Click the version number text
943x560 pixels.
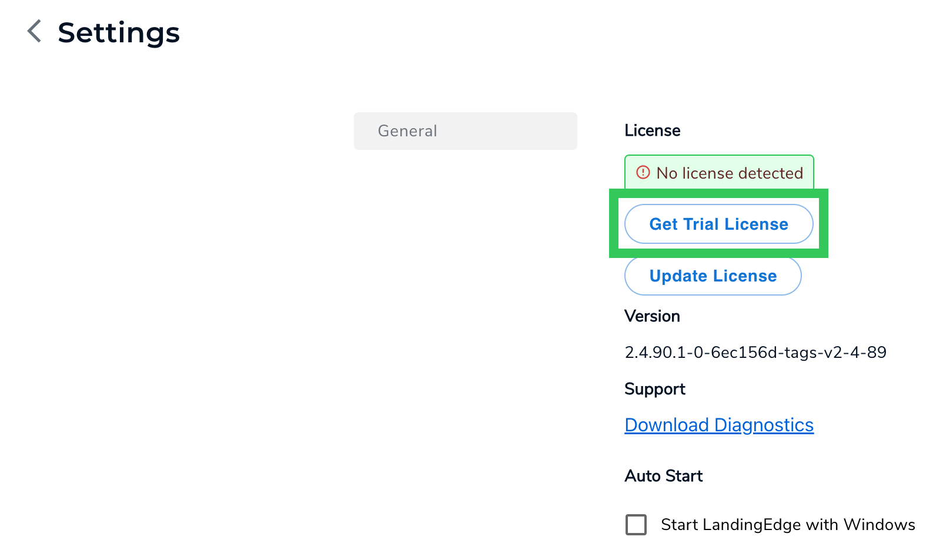point(755,352)
